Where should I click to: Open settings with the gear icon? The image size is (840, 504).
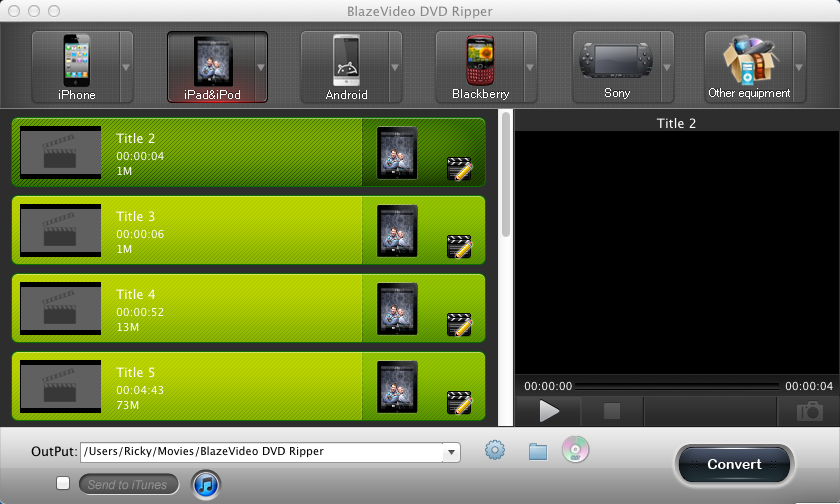pos(495,450)
